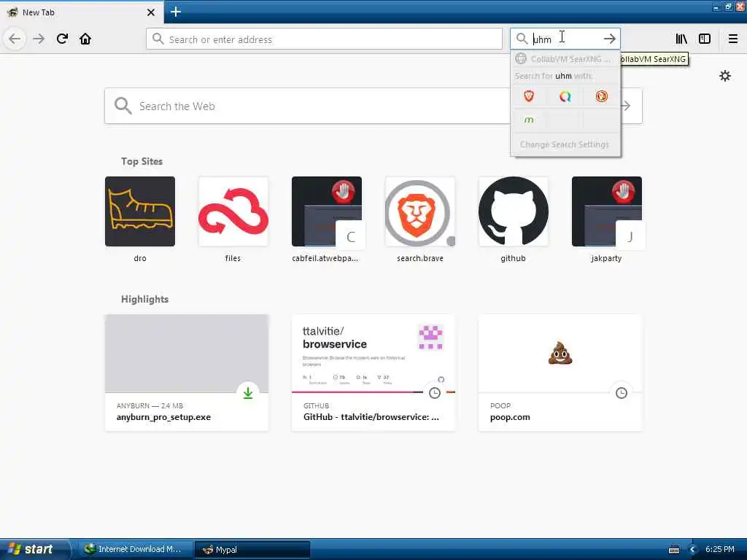Open Change Search Settings
Image resolution: width=747 pixels, height=560 pixels.
coord(565,144)
